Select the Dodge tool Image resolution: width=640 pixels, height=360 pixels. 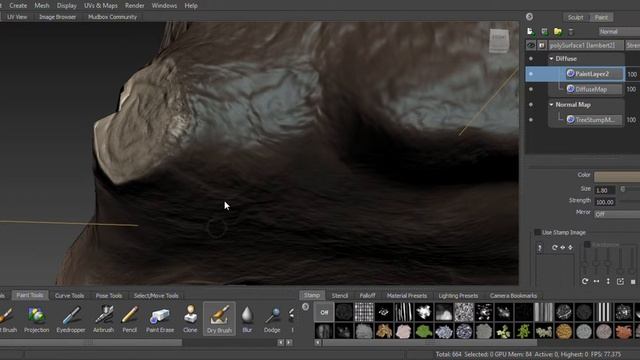click(x=272, y=319)
